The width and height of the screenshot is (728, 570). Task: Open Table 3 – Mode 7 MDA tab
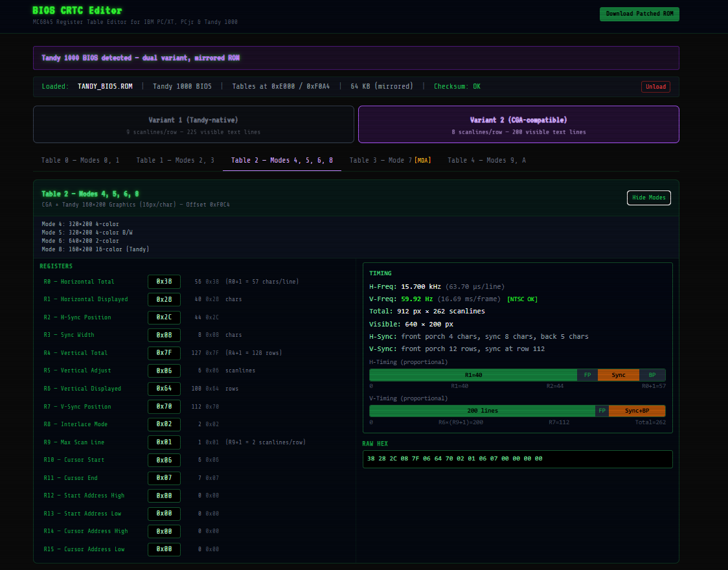point(390,160)
